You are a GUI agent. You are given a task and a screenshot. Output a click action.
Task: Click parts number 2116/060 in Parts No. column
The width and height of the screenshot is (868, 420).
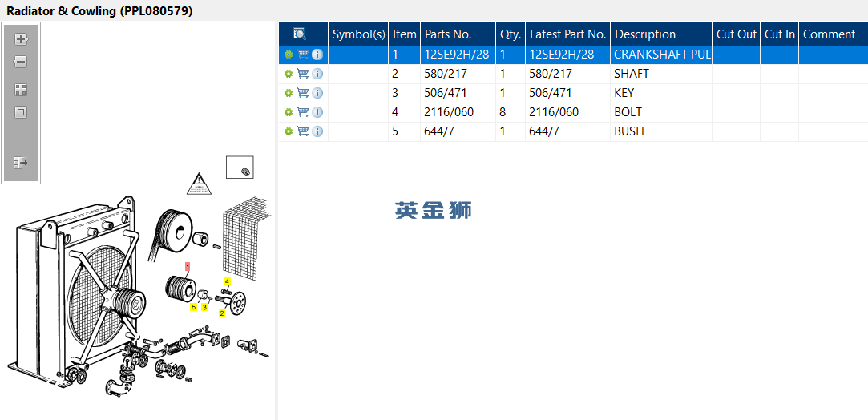[449, 112]
